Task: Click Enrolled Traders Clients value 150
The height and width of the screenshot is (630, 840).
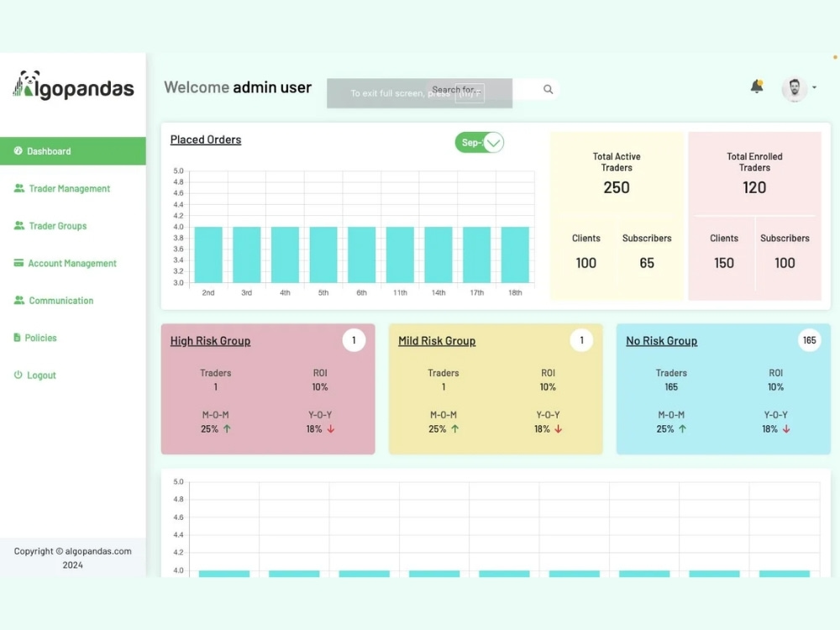Action: (724, 263)
